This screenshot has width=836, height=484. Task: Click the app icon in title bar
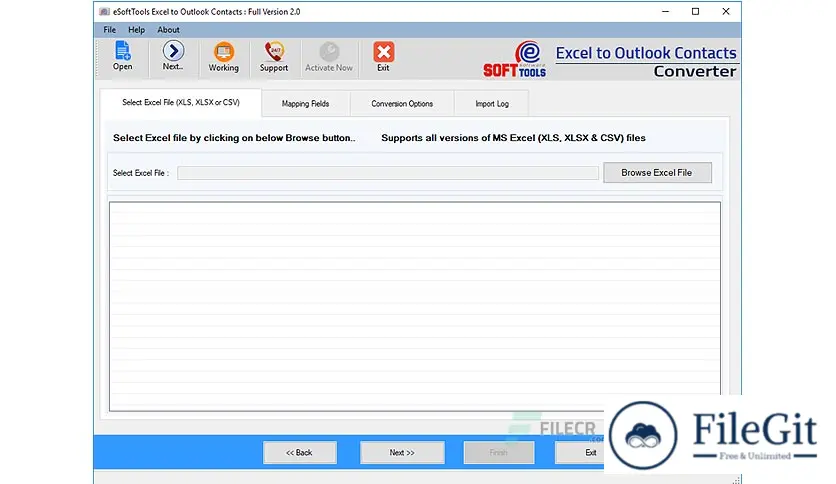coord(104,11)
